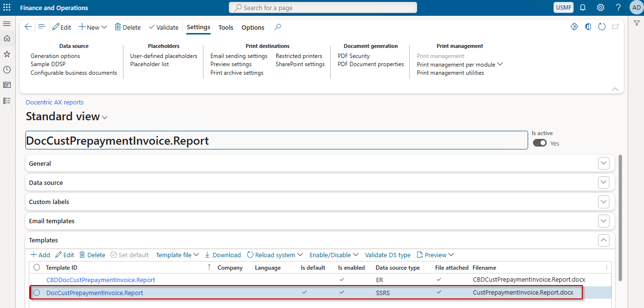Click Add in Templates toolbar
The width and height of the screenshot is (644, 308).
(40, 255)
